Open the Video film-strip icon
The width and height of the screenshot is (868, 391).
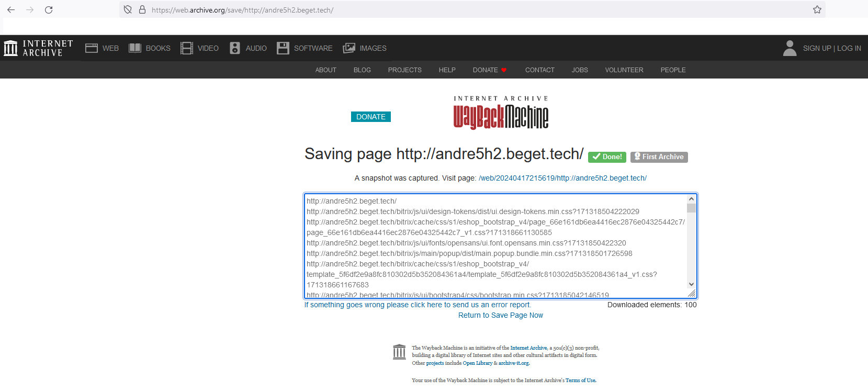pyautogui.click(x=187, y=48)
